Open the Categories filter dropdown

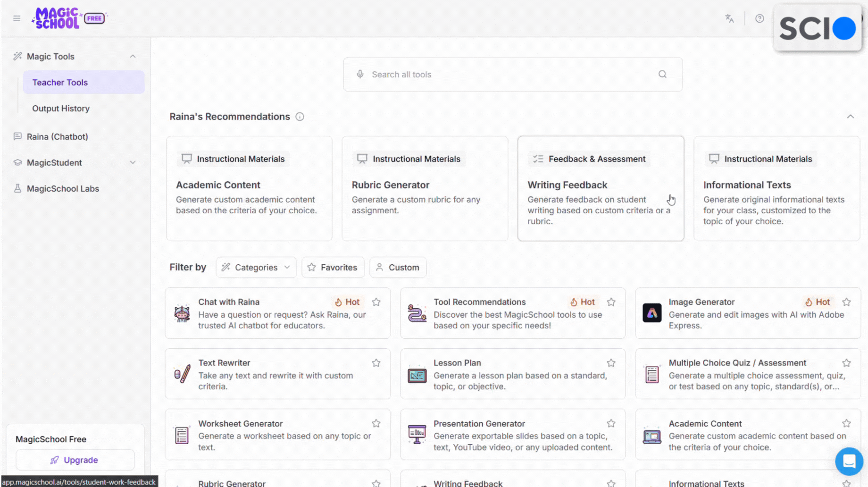coord(256,267)
